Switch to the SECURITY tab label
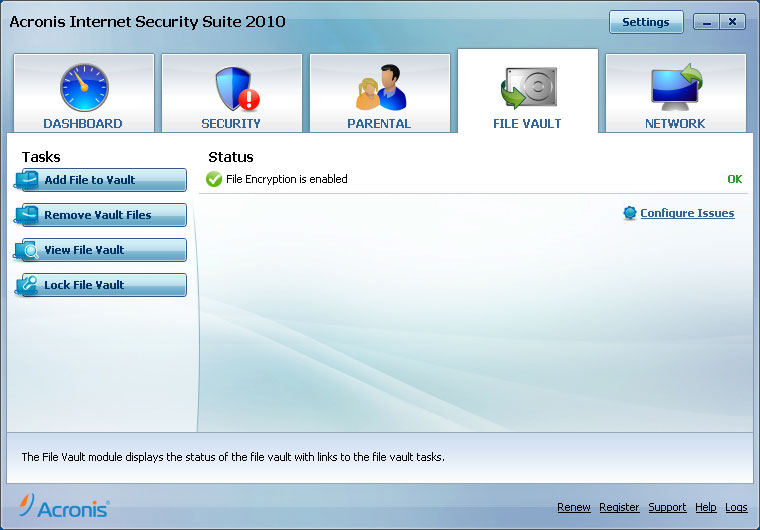Screen dimensions: 760x530 pos(231,124)
